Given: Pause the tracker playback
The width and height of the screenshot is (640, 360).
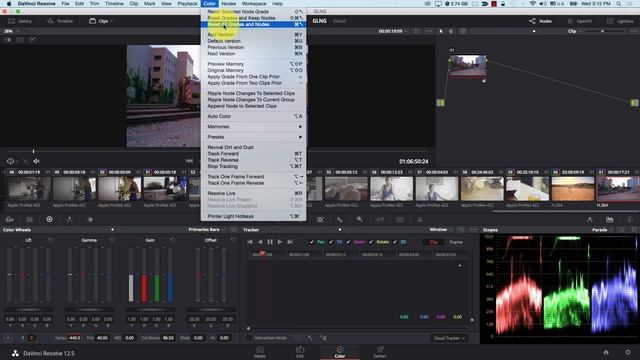Looking at the screenshot, I should [x=270, y=242].
